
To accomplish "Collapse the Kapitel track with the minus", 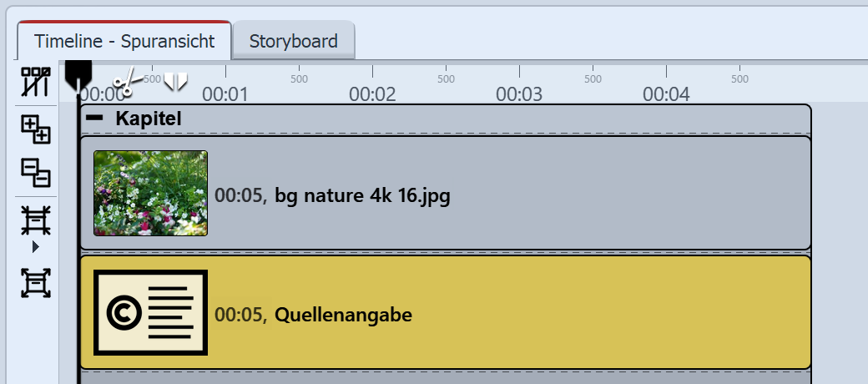I will [95, 119].
